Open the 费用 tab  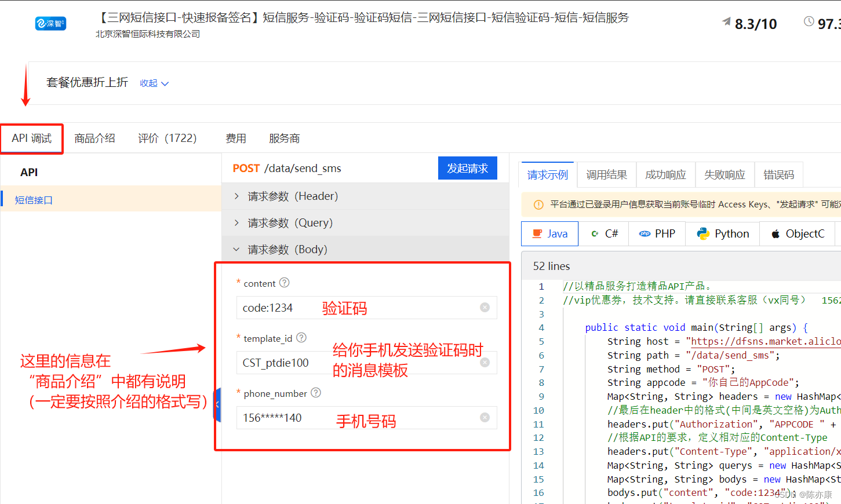pos(236,138)
